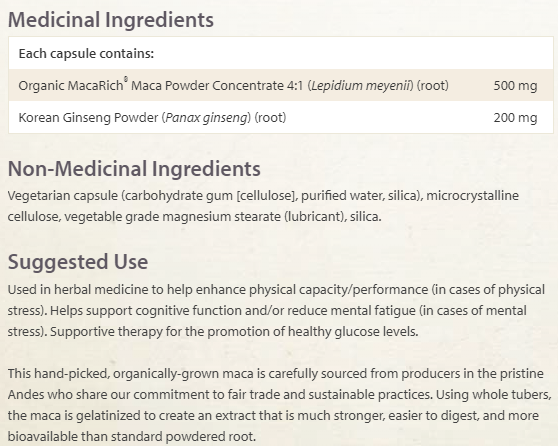Click the Non-Medicinal Ingredients heading
The width and height of the screenshot is (558, 446).
[x=134, y=169]
